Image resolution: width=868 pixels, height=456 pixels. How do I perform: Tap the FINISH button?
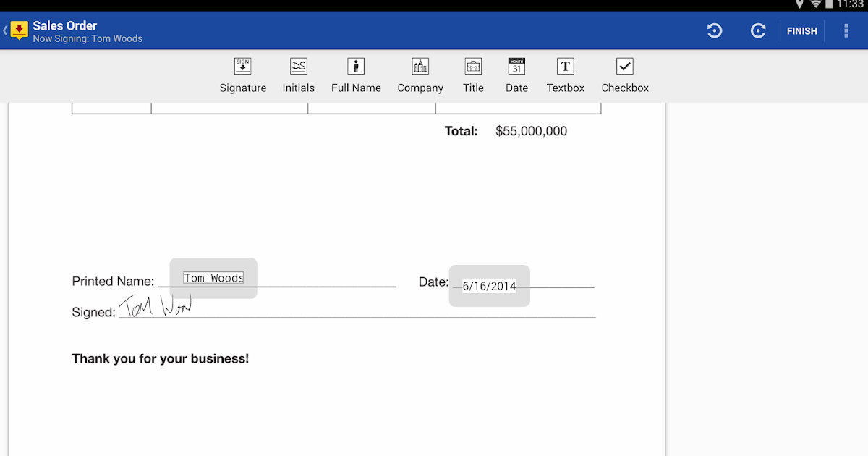[802, 31]
